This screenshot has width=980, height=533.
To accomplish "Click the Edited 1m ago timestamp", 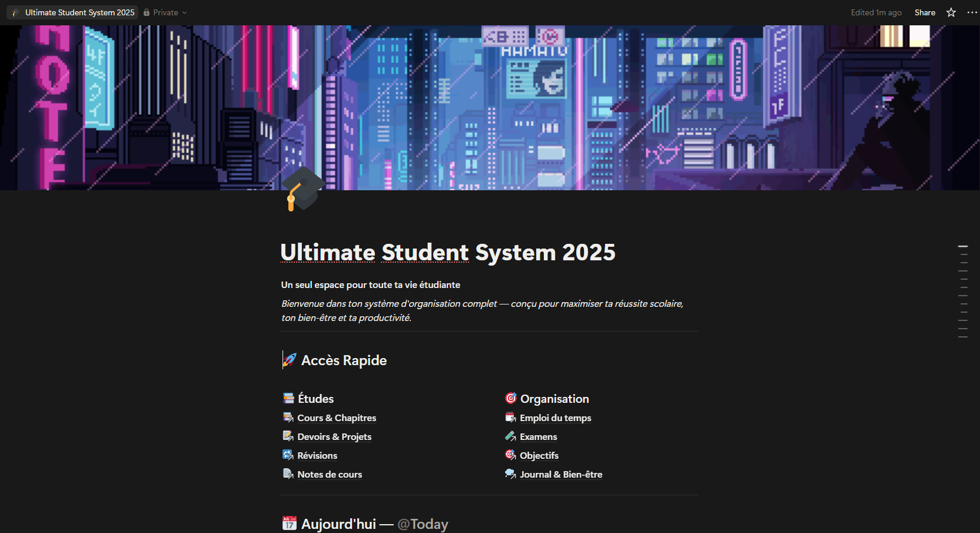I will [x=876, y=12].
